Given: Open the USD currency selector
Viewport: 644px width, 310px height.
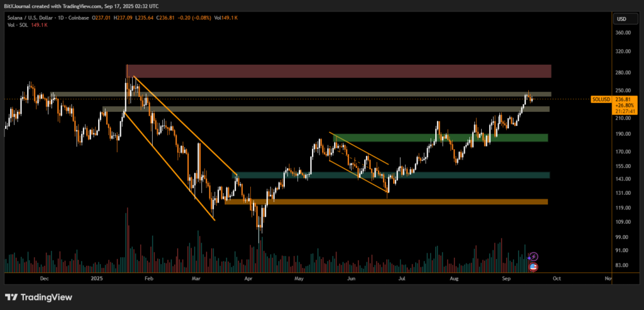Looking at the screenshot, I should pyautogui.click(x=621, y=18).
